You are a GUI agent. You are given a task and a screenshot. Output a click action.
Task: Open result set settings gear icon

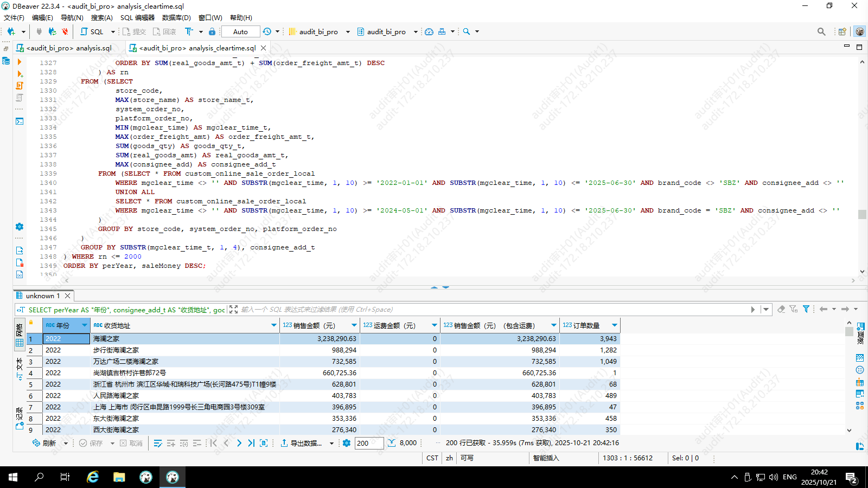[x=347, y=443]
